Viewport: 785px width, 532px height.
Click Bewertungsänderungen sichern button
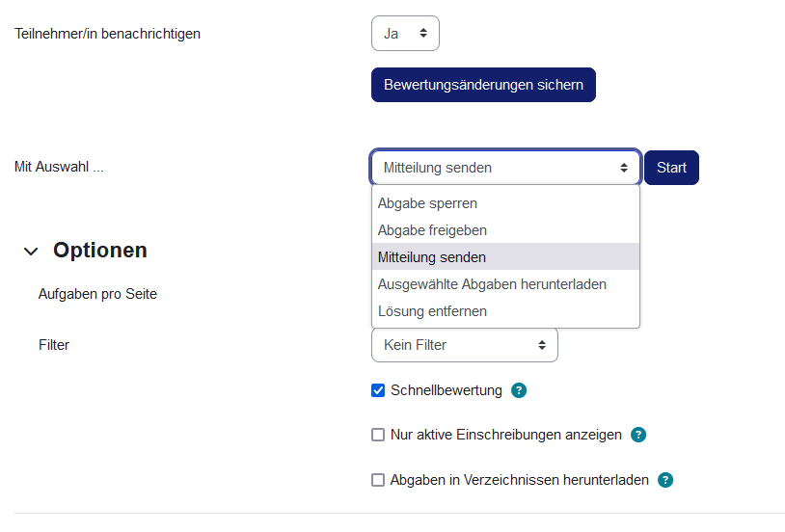point(483,85)
